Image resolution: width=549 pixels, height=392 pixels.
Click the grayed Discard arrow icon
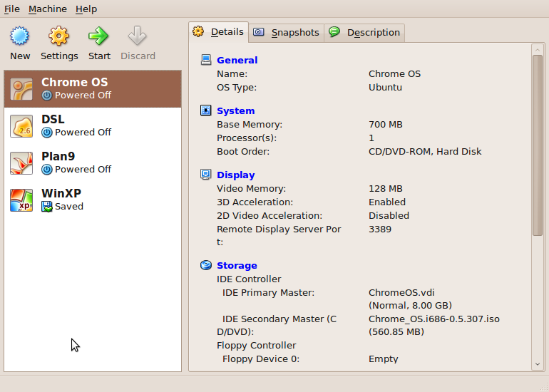click(137, 36)
